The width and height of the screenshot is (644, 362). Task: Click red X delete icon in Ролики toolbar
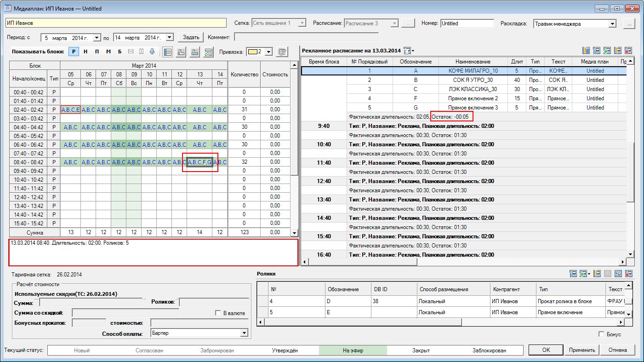click(629, 274)
